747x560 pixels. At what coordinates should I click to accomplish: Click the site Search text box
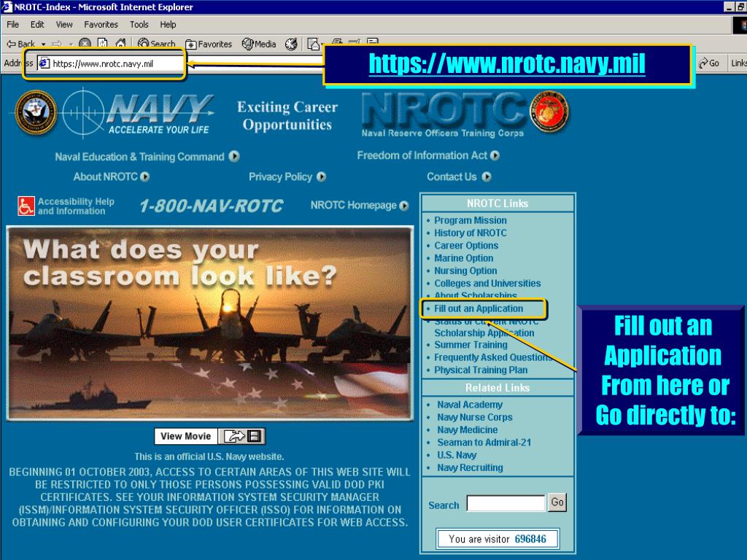click(506, 503)
